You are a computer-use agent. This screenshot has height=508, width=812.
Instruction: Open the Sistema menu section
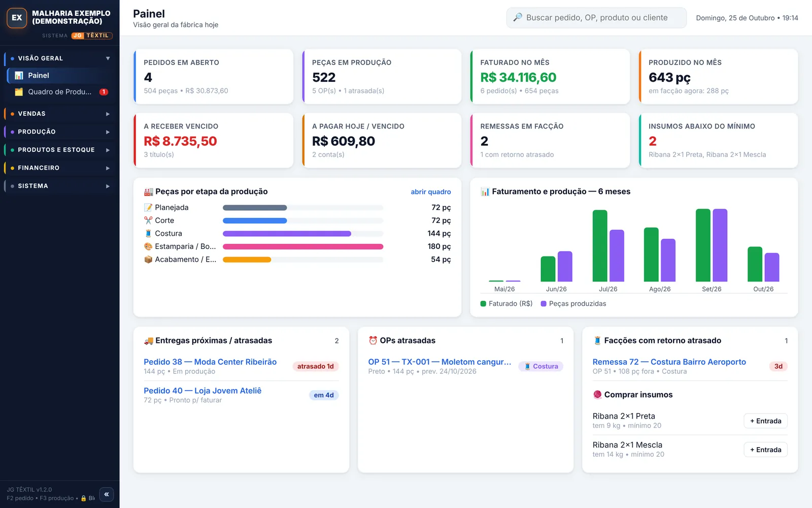pyautogui.click(x=60, y=186)
